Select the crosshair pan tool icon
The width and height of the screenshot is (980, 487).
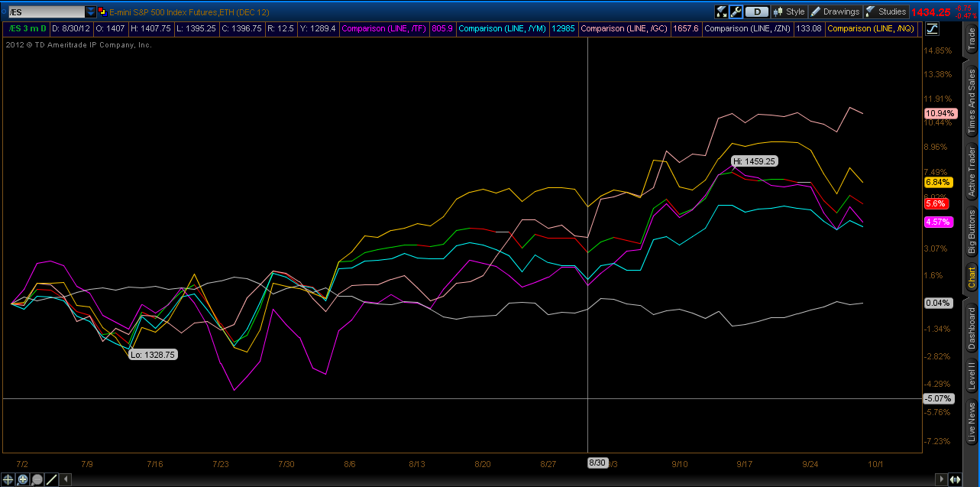pos(9,479)
